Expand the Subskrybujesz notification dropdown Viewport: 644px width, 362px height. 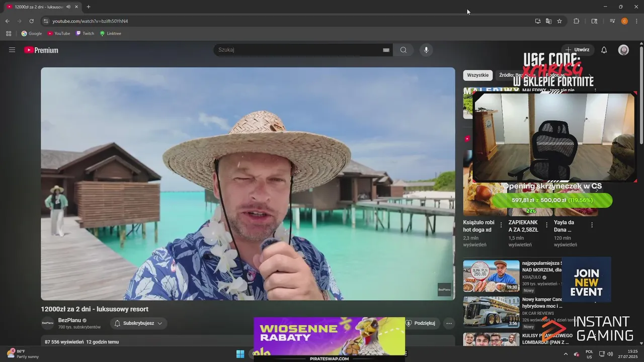tap(139, 323)
